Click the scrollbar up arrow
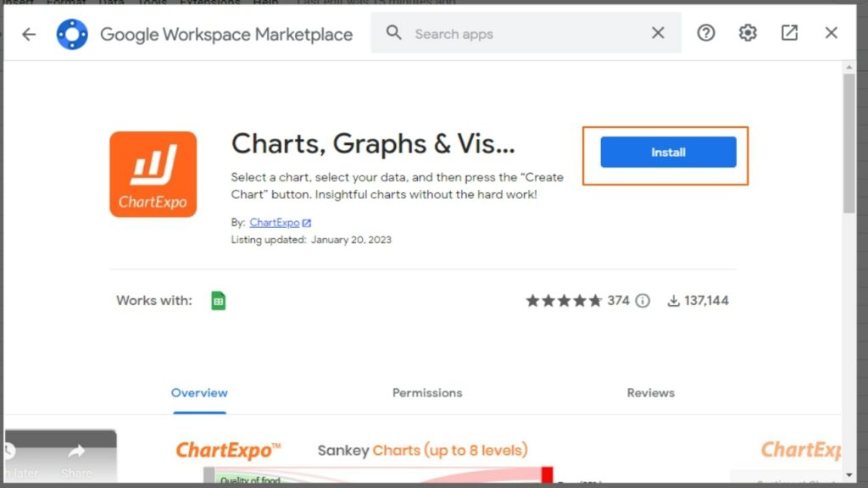This screenshot has height=488, width=868. click(x=849, y=67)
